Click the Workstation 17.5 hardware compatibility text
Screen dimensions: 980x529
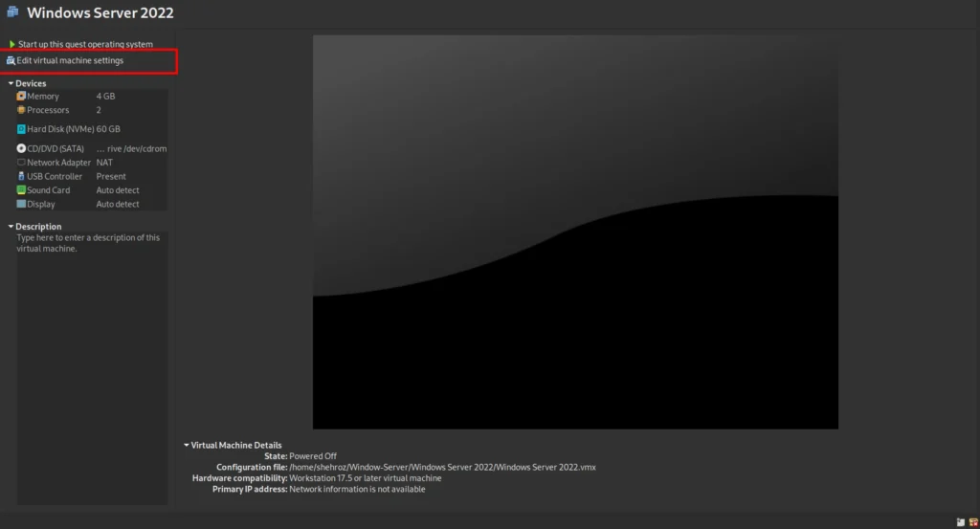(x=365, y=477)
